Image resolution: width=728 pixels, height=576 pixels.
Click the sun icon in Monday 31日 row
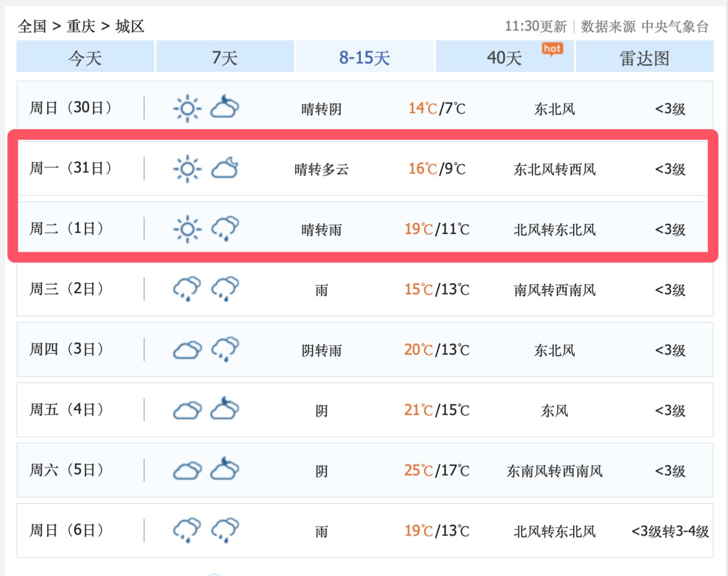click(x=187, y=169)
